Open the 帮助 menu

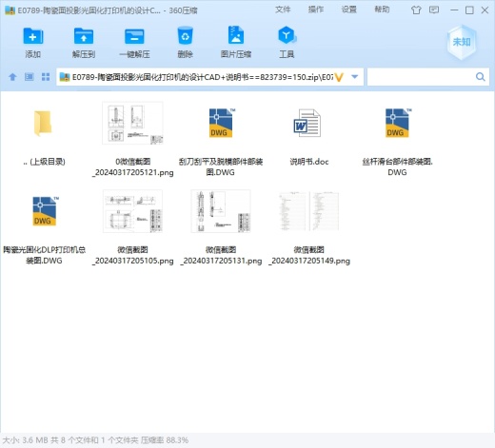click(x=382, y=10)
